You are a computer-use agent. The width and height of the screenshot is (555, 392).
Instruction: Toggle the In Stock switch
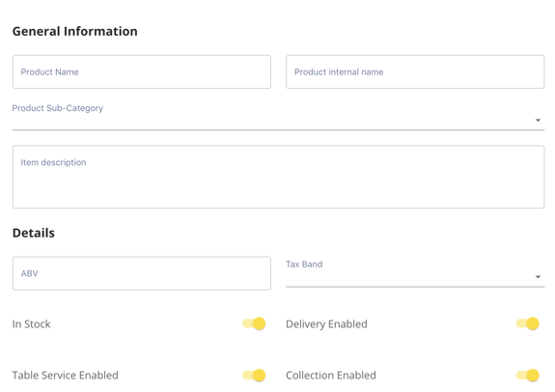click(x=254, y=323)
